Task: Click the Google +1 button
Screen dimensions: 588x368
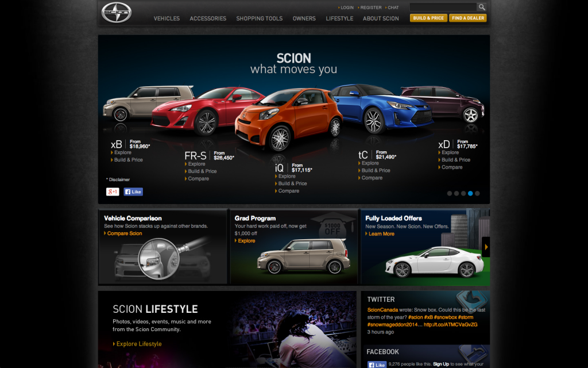Action: click(113, 192)
